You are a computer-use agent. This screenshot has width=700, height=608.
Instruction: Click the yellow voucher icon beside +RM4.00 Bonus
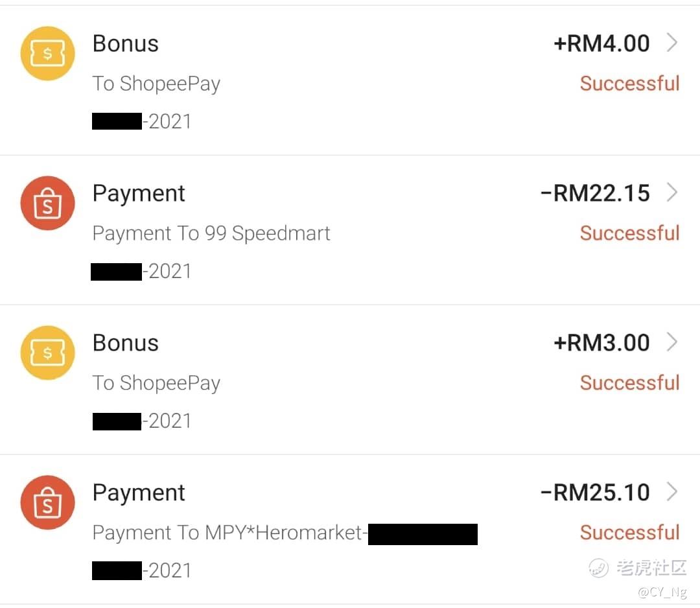[47, 54]
